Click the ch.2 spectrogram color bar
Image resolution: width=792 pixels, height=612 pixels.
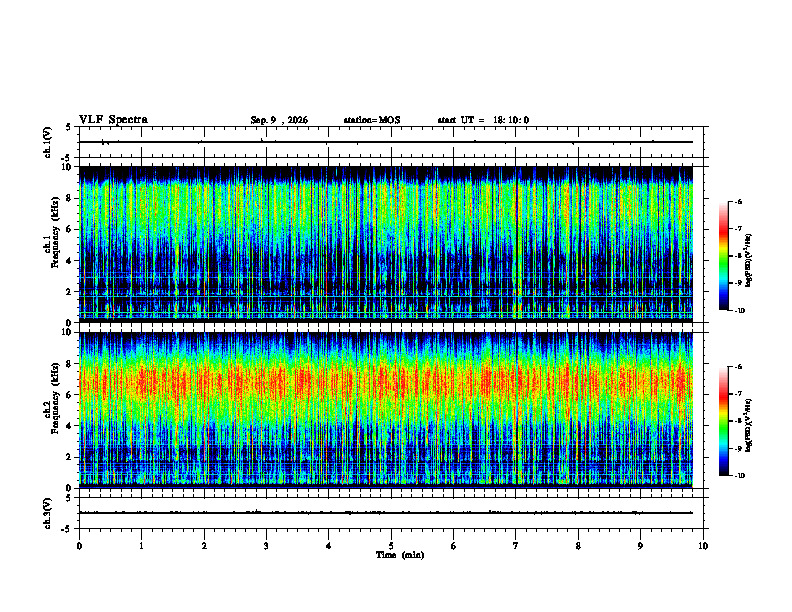[x=723, y=421]
